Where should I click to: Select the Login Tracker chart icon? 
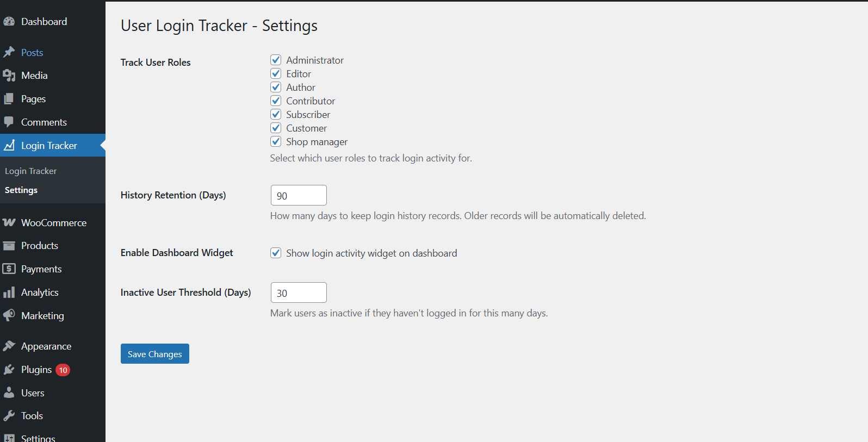coord(9,145)
